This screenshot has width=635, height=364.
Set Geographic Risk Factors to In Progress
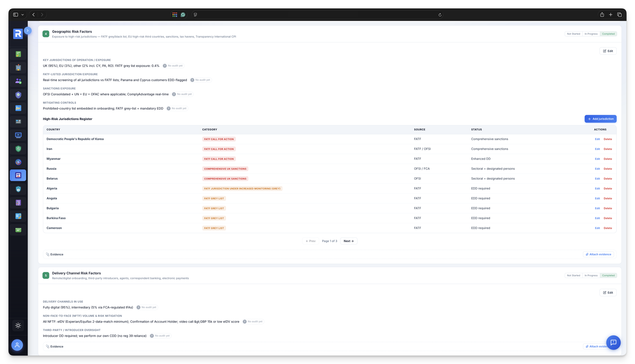[591, 34]
